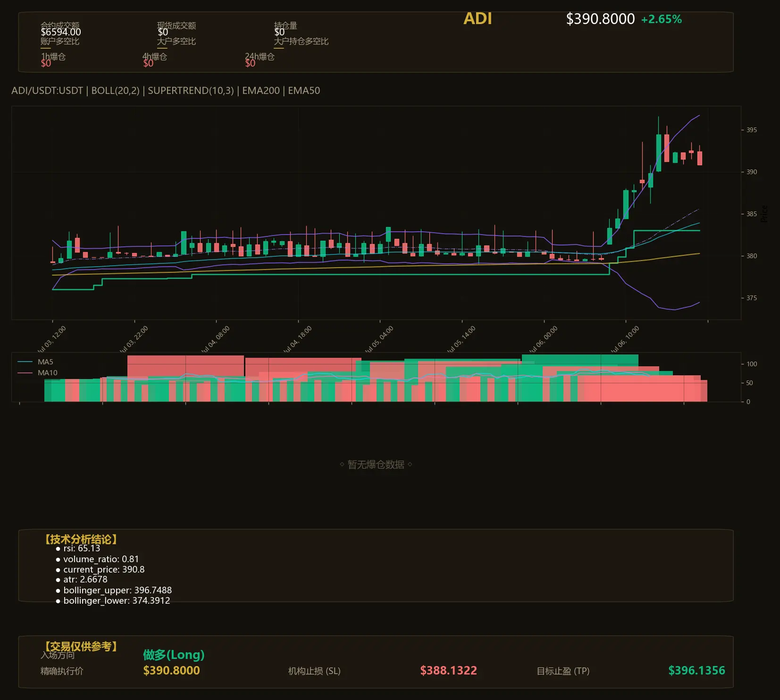Click the Jul 05, 04:00 time label
The image size is (780, 700).
[379, 339]
